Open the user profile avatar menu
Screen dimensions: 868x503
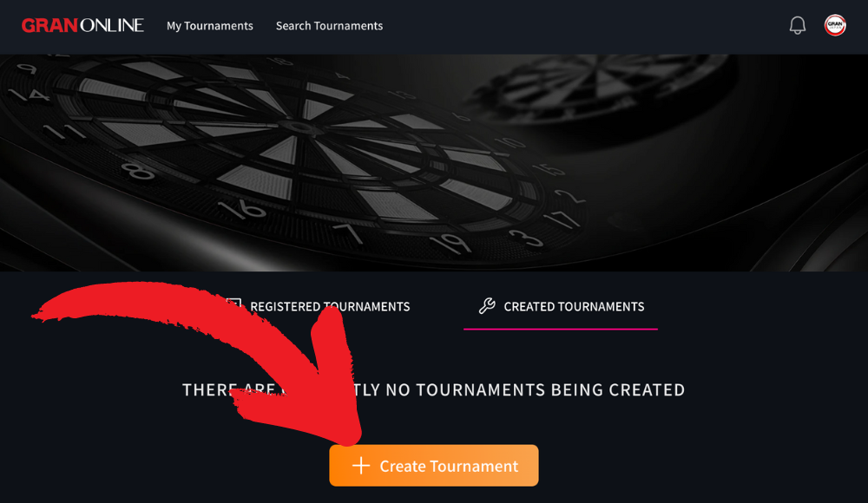coord(835,25)
